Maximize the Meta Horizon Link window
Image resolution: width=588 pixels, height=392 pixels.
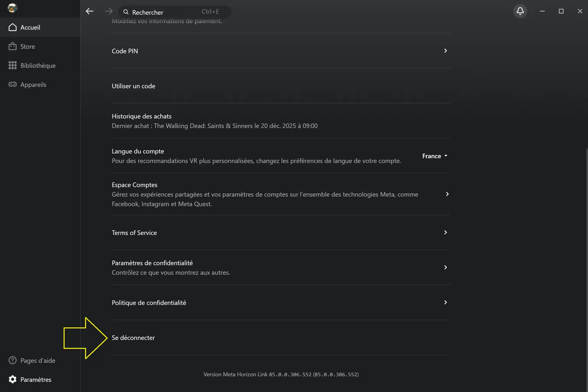[x=561, y=11]
